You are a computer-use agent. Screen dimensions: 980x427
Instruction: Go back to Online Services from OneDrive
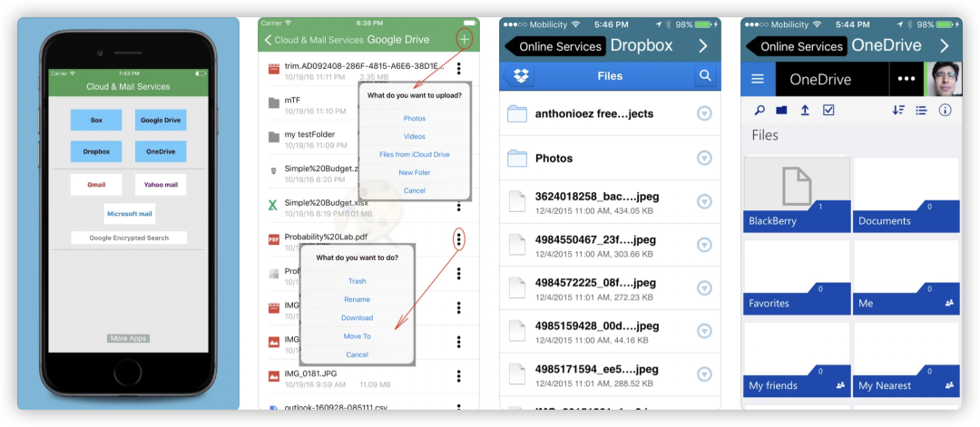[x=797, y=46]
